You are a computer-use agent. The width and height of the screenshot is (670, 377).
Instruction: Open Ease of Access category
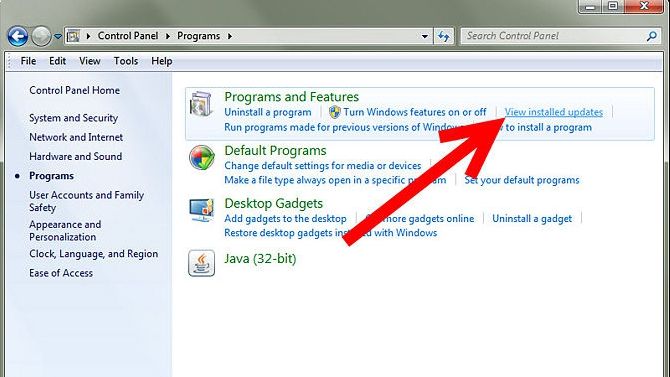pos(61,273)
